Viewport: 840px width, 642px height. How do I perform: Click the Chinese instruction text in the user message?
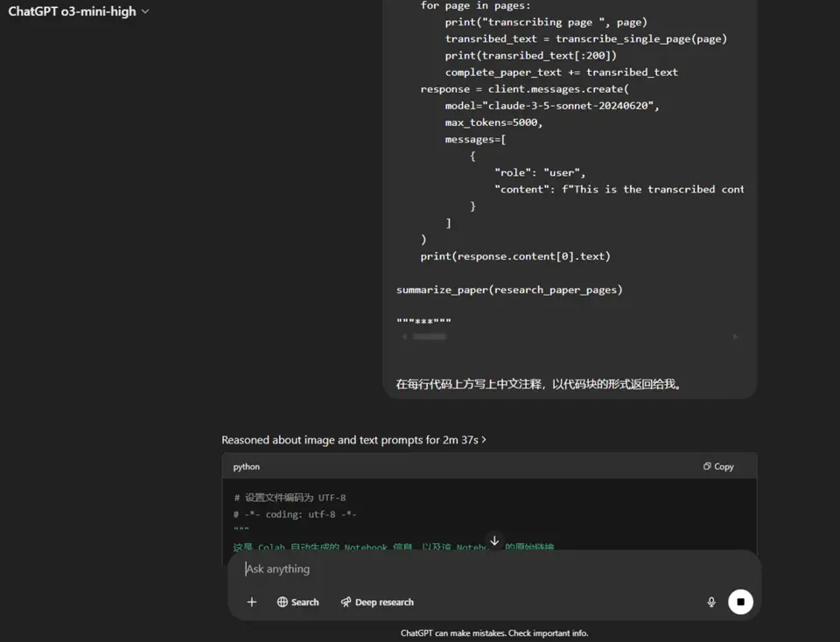pos(538,384)
